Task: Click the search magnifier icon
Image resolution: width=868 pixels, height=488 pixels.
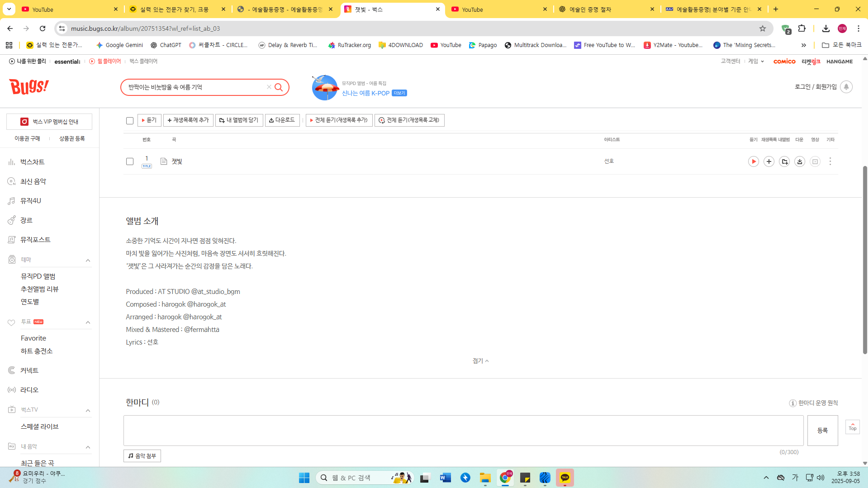Action: click(x=279, y=87)
